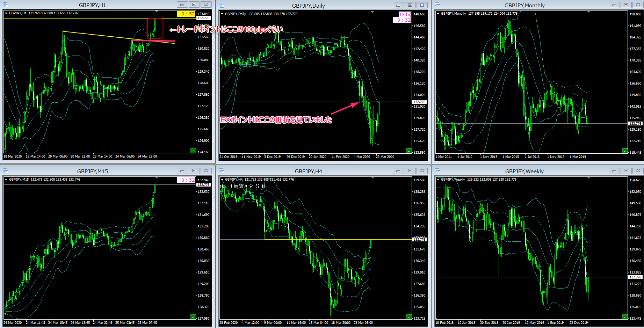Click the GBPJPY,Monthly window chart icon
Image resolution: width=644 pixels, height=328 pixels.
(x=437, y=5)
